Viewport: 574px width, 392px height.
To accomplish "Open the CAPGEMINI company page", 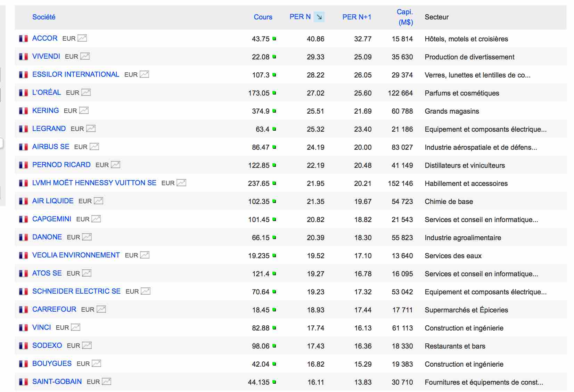I will click(52, 219).
